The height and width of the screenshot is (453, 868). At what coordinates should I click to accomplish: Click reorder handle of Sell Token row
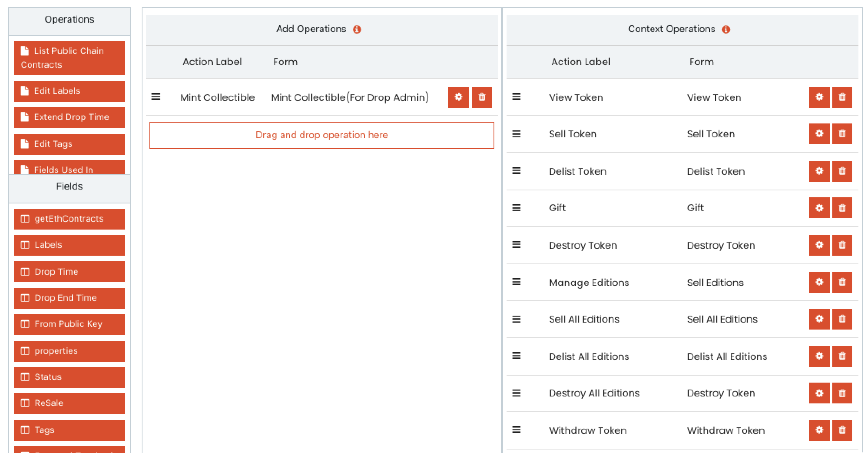coord(516,134)
